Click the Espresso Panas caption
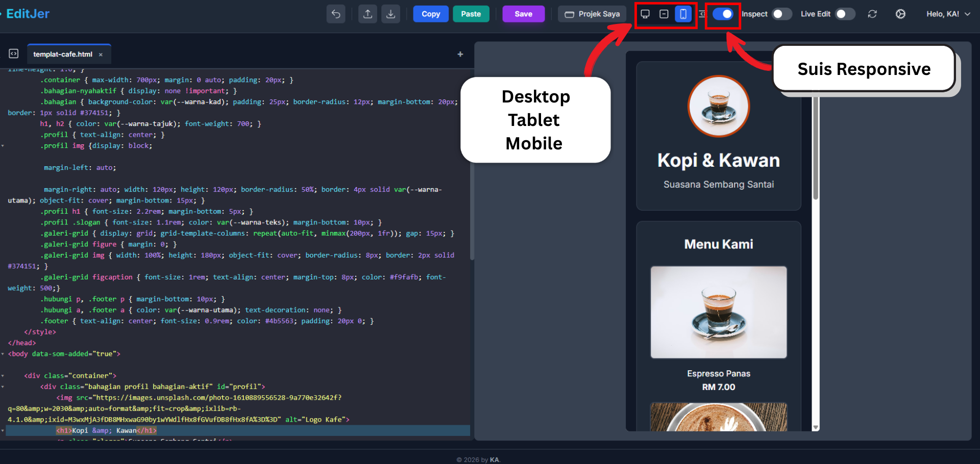The width and height of the screenshot is (980, 464). pos(719,374)
